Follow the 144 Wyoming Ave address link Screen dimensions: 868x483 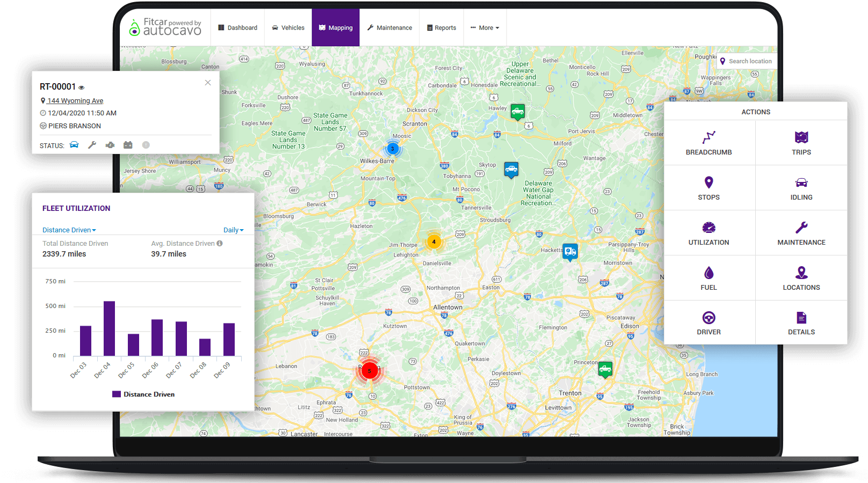tap(75, 101)
